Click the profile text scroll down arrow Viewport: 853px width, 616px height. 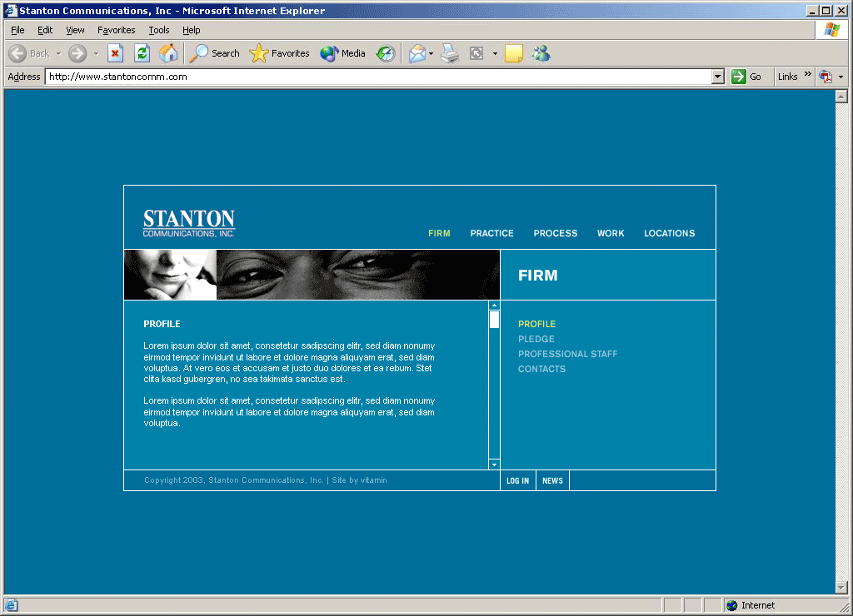pyautogui.click(x=494, y=464)
